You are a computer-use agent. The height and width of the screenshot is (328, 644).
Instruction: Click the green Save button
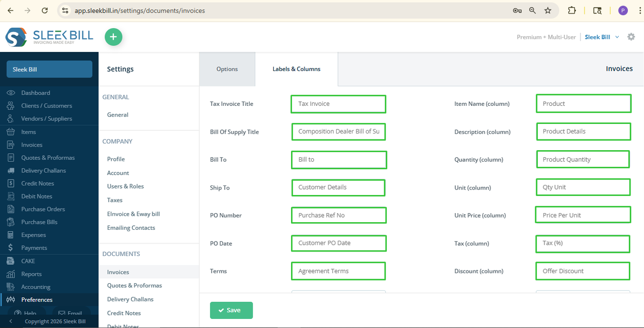pos(231,310)
